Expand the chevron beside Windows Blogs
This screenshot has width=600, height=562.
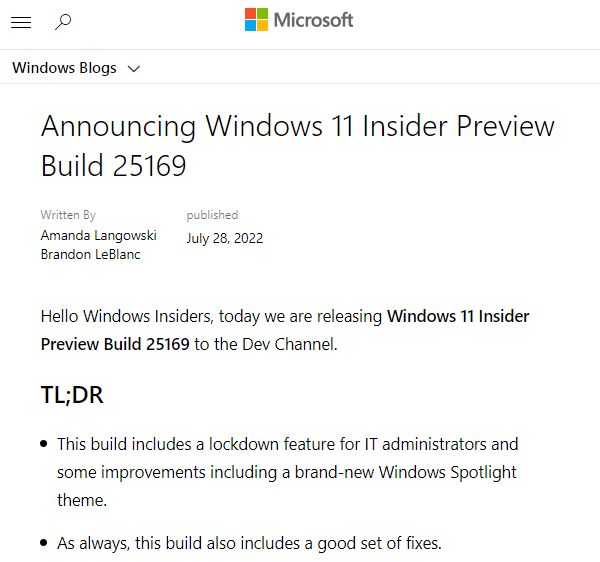tap(134, 69)
